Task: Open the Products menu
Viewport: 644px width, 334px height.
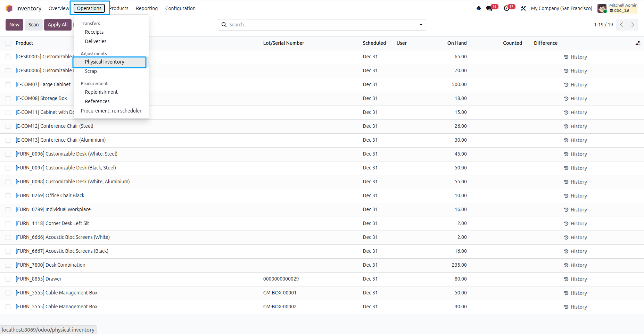Action: [x=119, y=8]
